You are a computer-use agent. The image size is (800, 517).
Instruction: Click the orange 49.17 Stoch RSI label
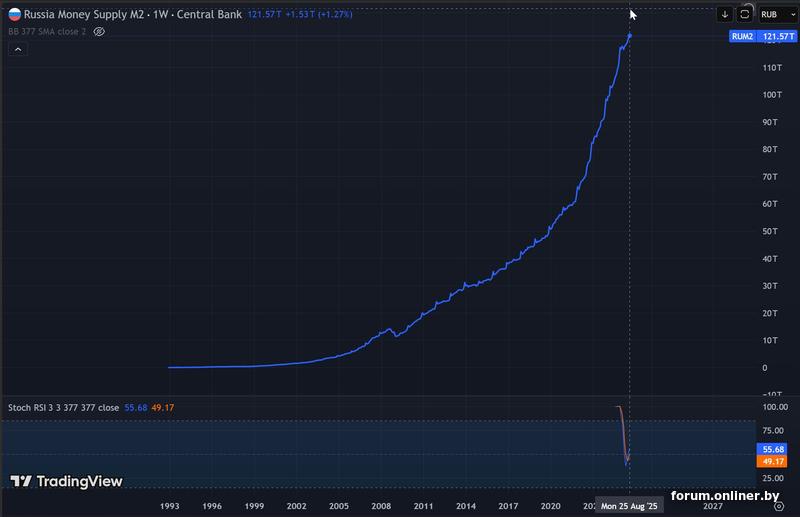tap(773, 461)
